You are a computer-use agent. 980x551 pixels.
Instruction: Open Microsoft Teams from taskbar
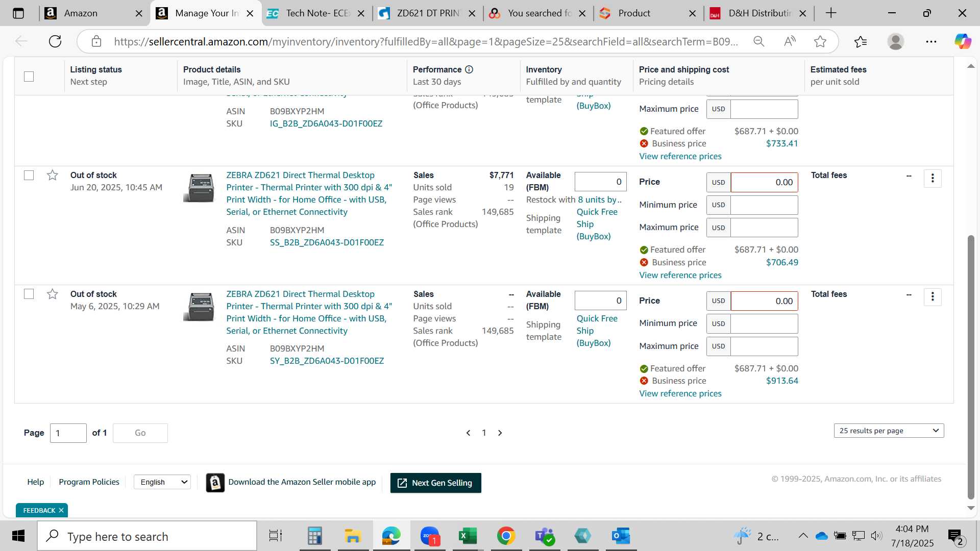click(x=544, y=536)
